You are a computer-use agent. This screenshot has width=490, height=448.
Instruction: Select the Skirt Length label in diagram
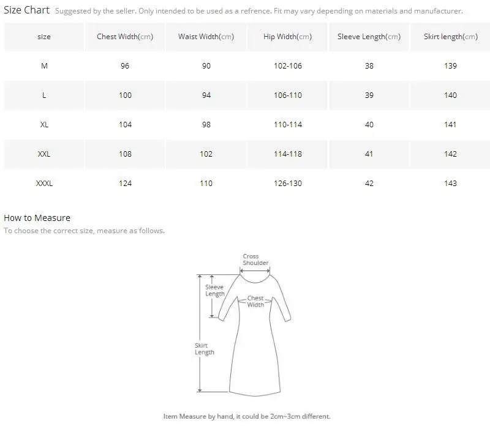[x=205, y=349]
